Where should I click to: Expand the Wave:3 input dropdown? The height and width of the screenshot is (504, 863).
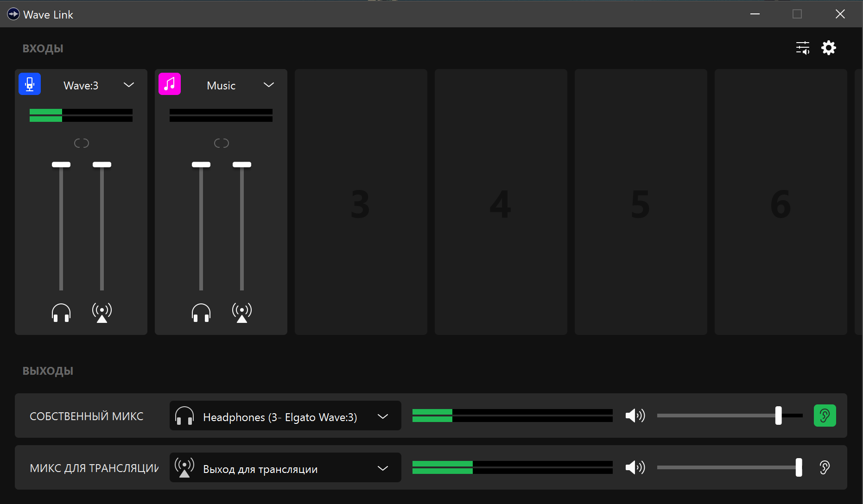tap(129, 85)
